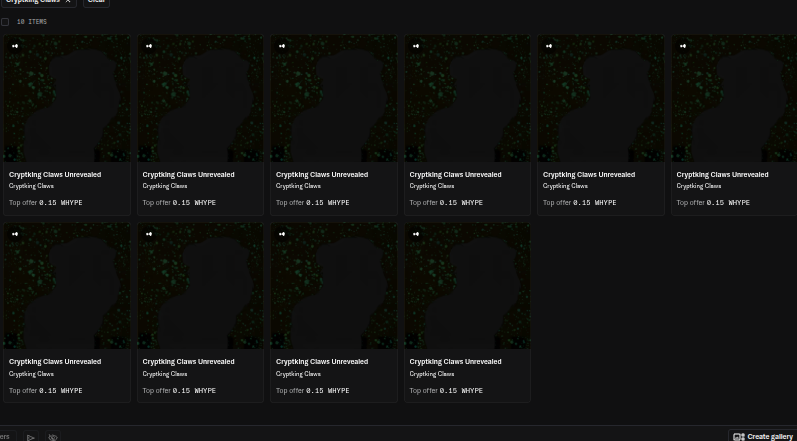
Task: Click Top offer 0.15 WHYPE on first top-row card
Action: pos(45,203)
